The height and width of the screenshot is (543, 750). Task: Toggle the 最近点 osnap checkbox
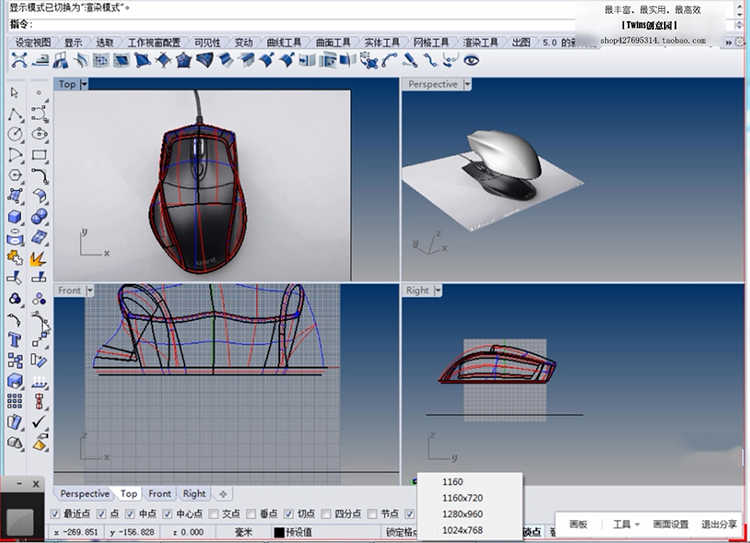tap(56, 514)
